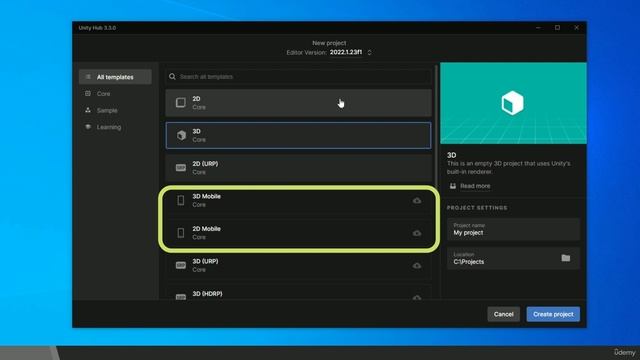
Task: Download the 3D (URP) template via cloud icon
Action: (417, 266)
